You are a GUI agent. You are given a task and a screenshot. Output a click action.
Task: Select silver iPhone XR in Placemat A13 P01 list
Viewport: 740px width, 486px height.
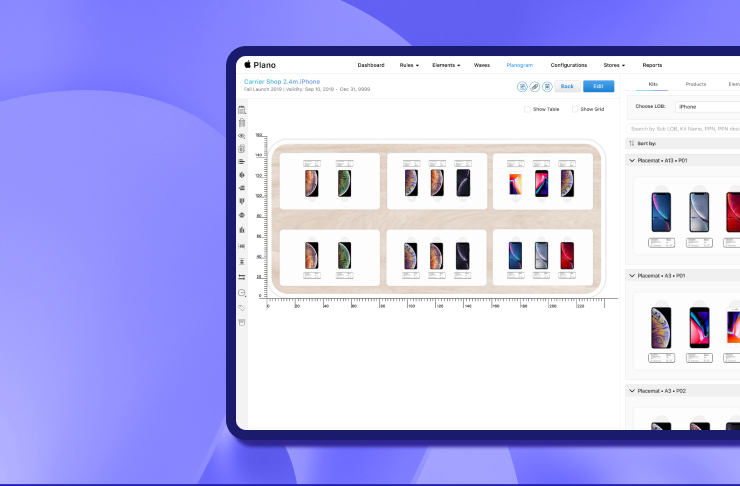coord(699,212)
